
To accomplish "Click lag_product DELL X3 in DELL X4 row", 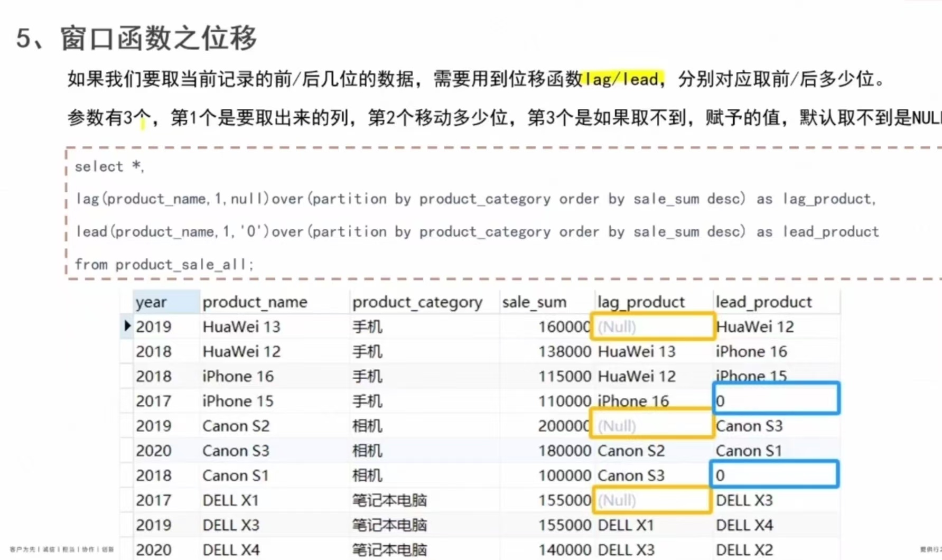I will (x=626, y=550).
